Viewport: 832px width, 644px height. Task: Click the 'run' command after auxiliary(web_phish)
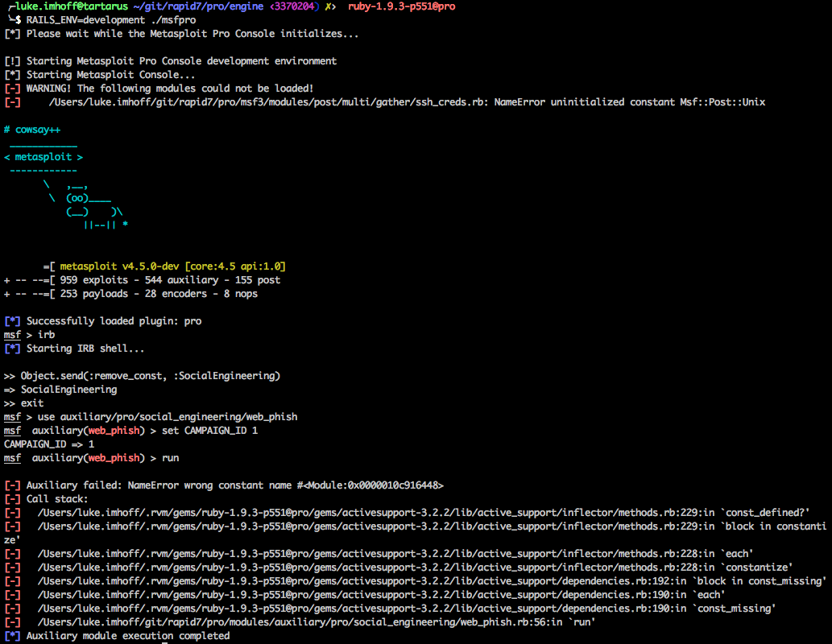coord(170,458)
